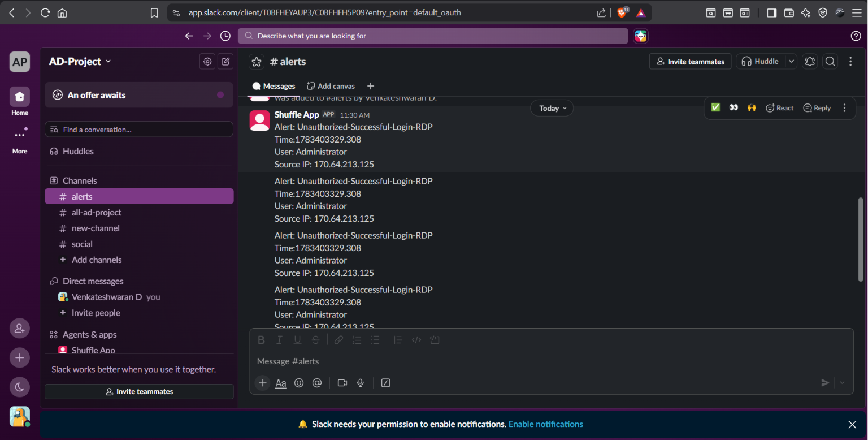
Task: Click the record video clip icon
Action: (342, 383)
